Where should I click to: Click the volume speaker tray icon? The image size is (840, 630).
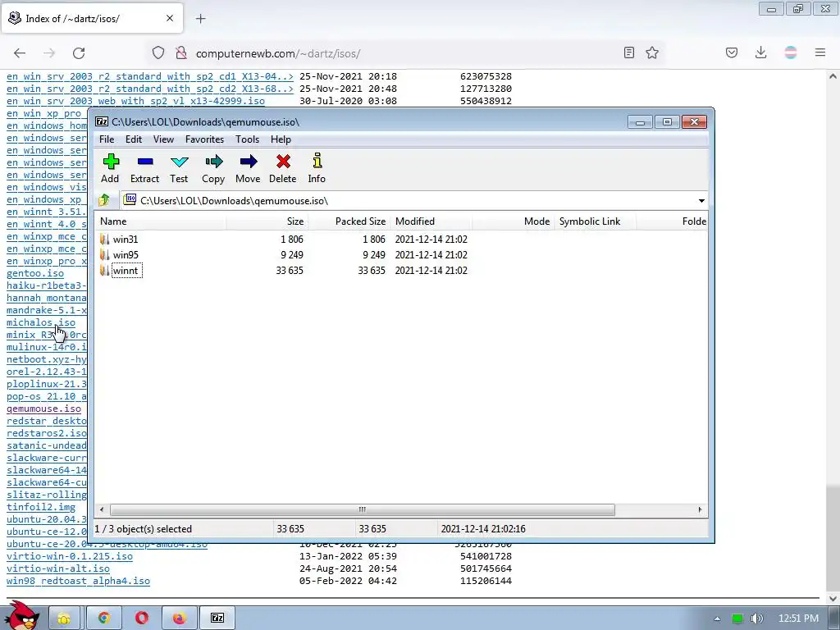[x=757, y=619]
